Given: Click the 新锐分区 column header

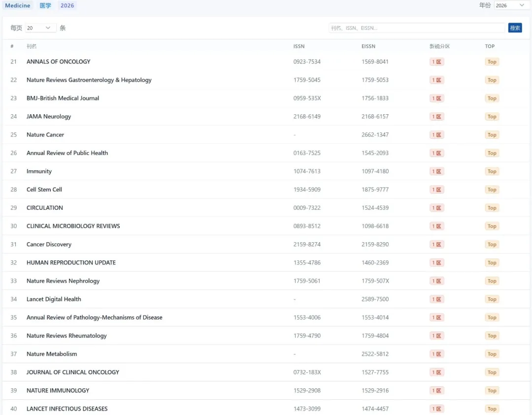Looking at the screenshot, I should 439,46.
